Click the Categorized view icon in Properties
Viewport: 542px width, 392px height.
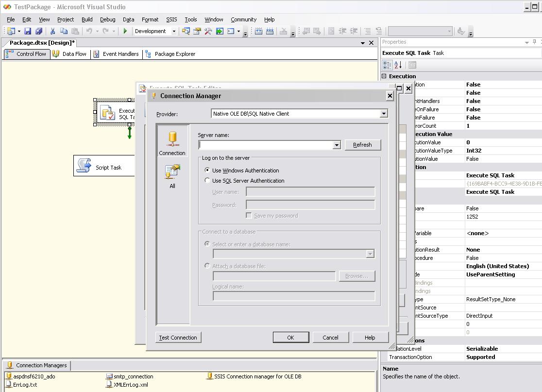[x=387, y=65]
